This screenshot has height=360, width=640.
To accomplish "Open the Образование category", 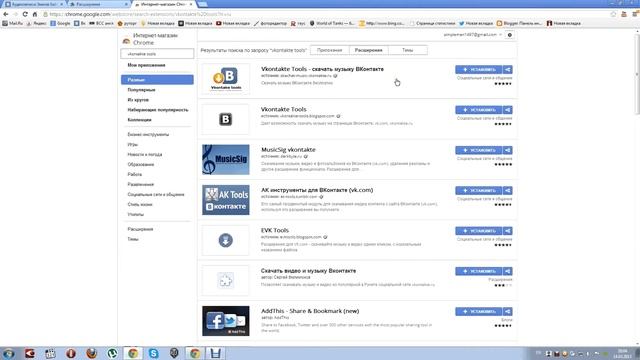I will click(x=140, y=164).
